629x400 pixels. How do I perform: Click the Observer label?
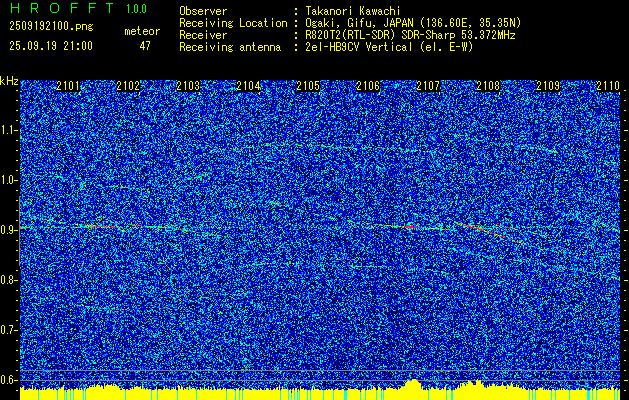pyautogui.click(x=203, y=11)
